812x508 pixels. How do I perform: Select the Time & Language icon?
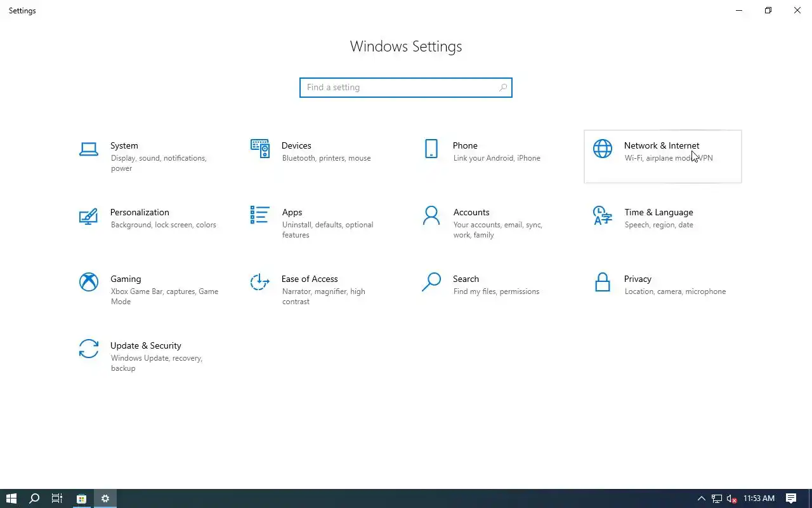[x=603, y=215]
